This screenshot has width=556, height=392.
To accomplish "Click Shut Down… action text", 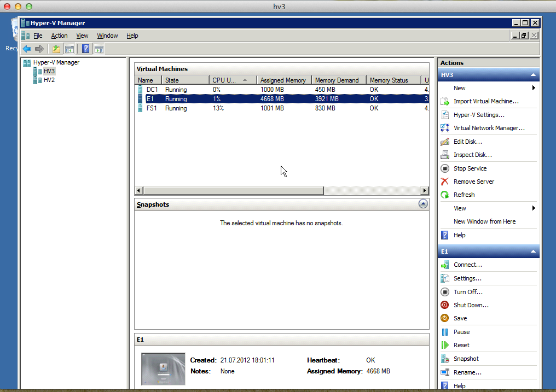I will point(471,305).
